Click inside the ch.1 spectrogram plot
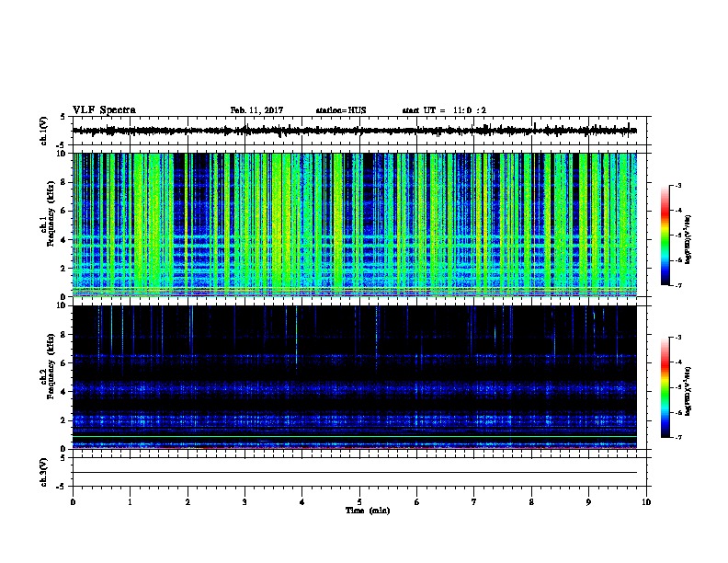Image resolution: width=728 pixels, height=563 pixels. [x=355, y=224]
